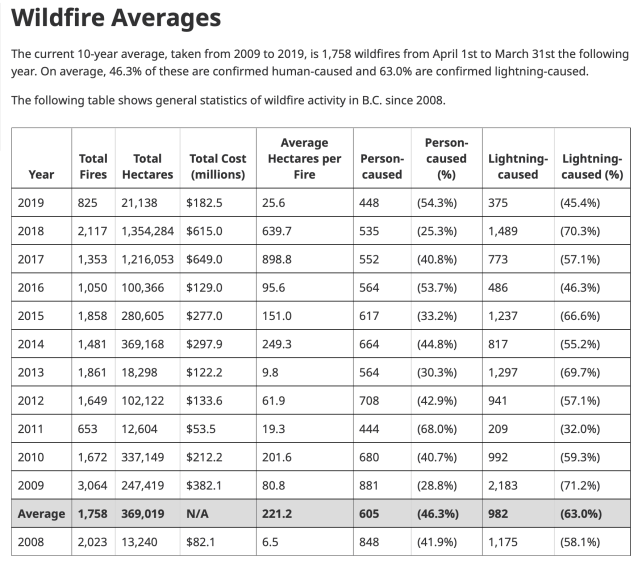
Task: Click the 2018 total hectares value 1,354,284
Action: (x=149, y=231)
